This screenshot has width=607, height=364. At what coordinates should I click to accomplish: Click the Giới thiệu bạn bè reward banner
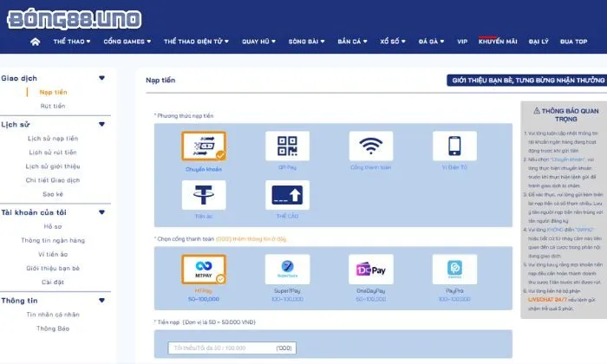[527, 81]
